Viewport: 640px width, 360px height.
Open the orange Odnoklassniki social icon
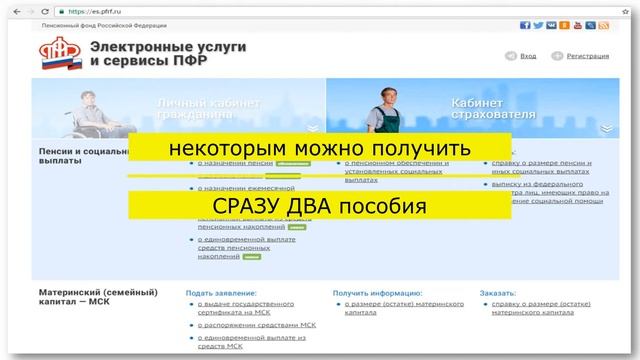click(x=564, y=25)
